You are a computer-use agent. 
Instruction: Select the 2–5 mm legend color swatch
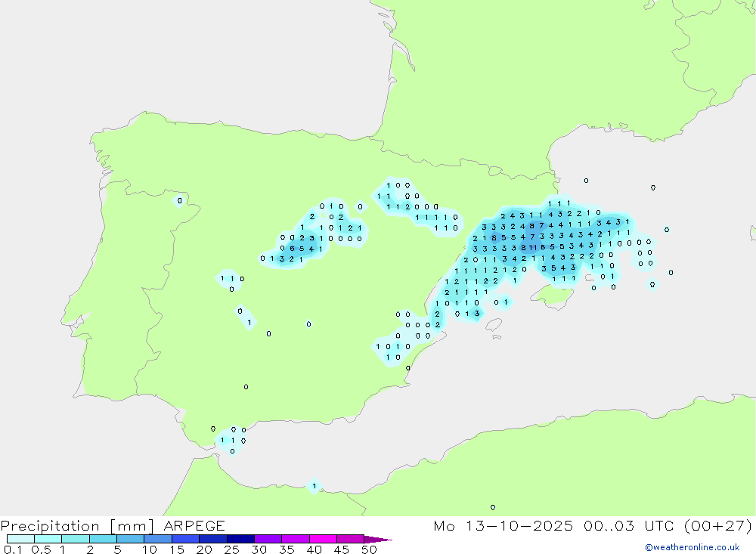[103, 539]
